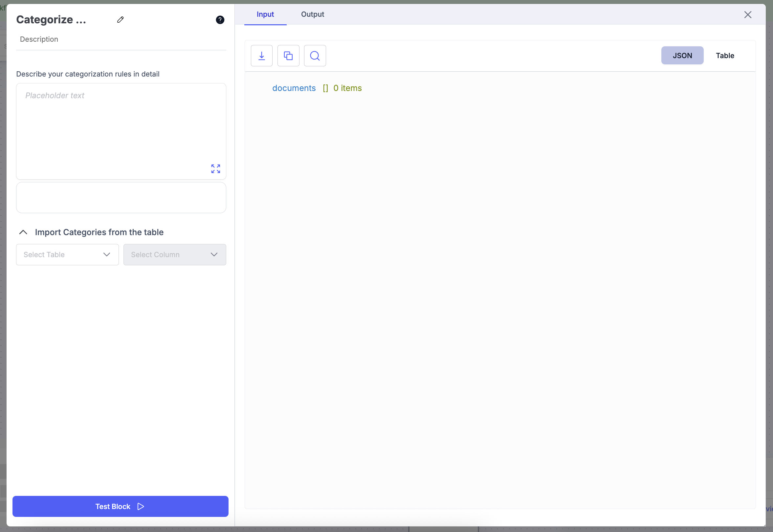This screenshot has width=773, height=532.
Task: Click the empty box below the rules text area
Action: (x=121, y=198)
